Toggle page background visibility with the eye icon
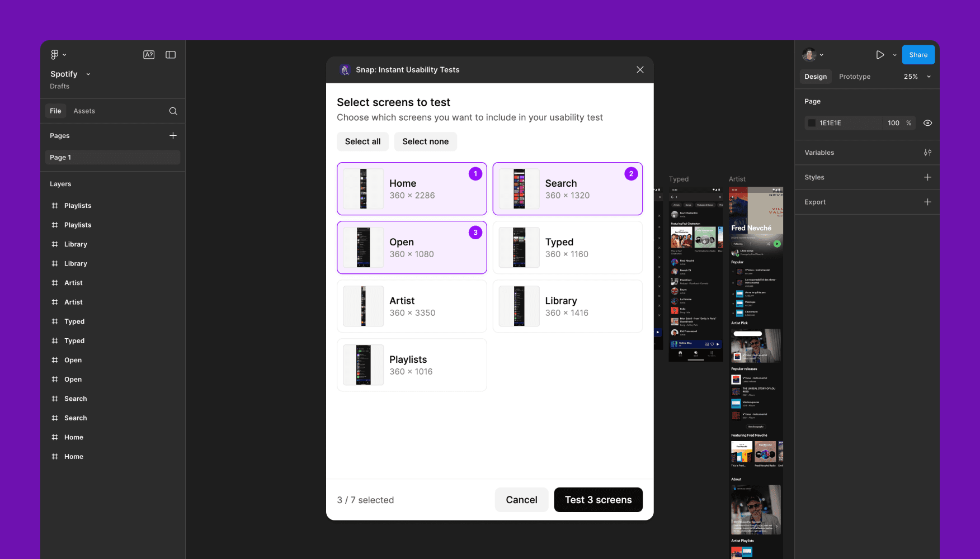Image resolution: width=980 pixels, height=559 pixels. click(x=927, y=122)
